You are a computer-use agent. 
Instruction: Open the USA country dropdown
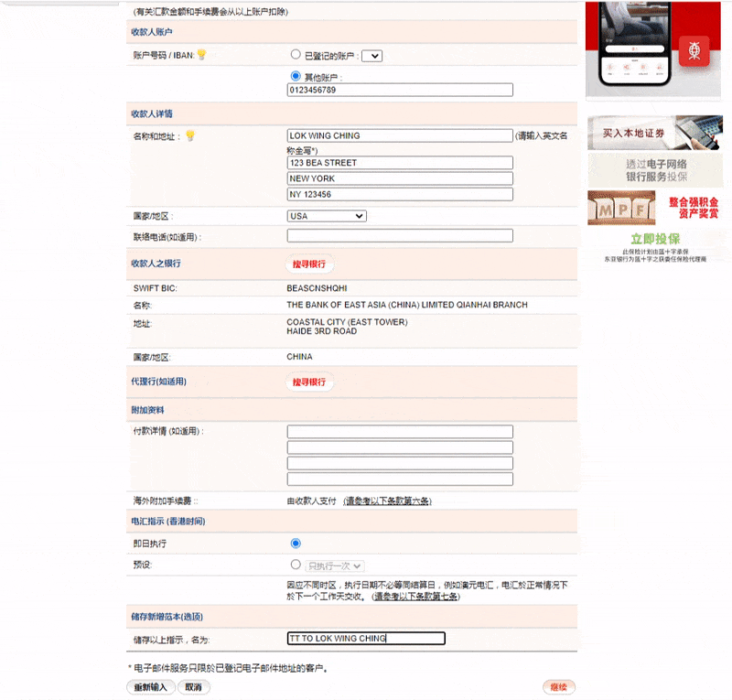point(327,216)
